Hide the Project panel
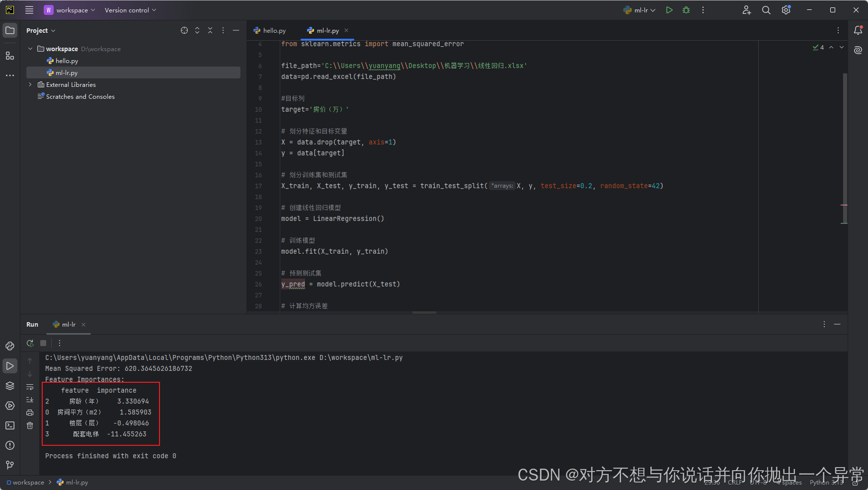Viewport: 868px width, 490px height. (236, 30)
